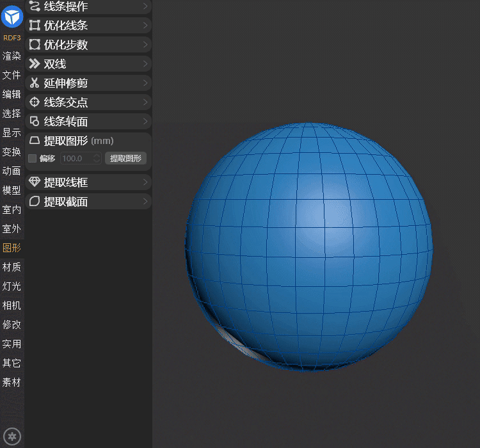This screenshot has height=448, width=480.
Task: Click the 优化线条 square-nodes icon
Action: pos(35,26)
